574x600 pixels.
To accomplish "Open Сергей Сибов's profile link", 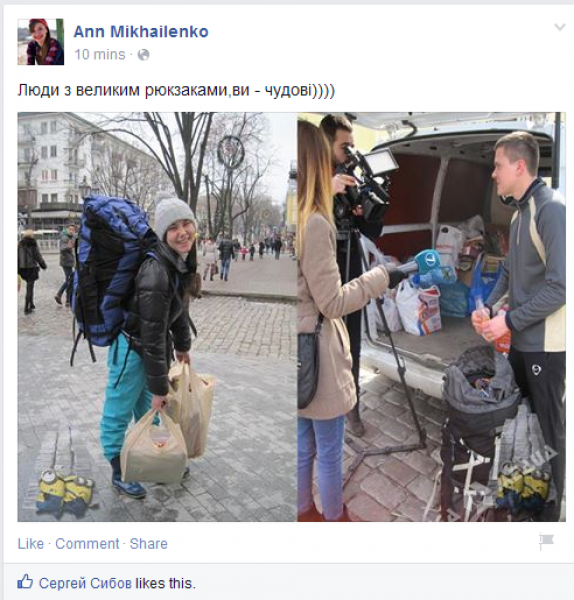I will click(x=85, y=583).
